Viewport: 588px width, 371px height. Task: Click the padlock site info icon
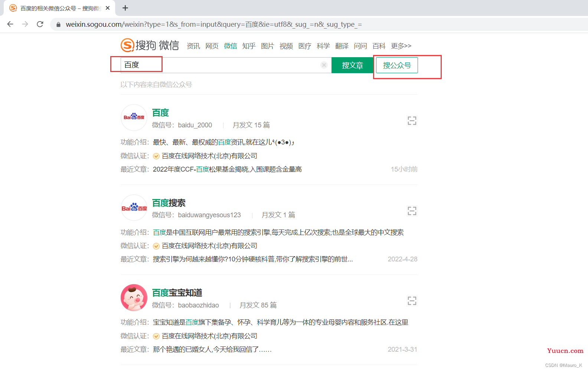coord(58,25)
